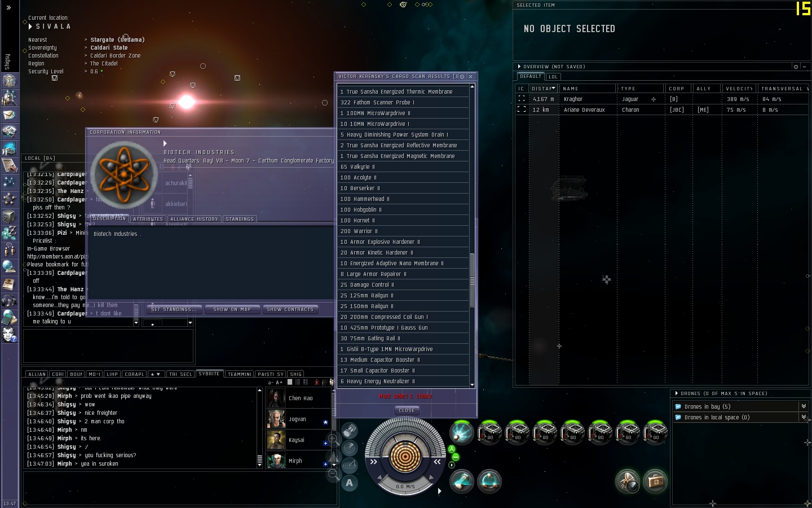Decrease chat font size with a- icon
812x508 pixels.
pos(270,382)
